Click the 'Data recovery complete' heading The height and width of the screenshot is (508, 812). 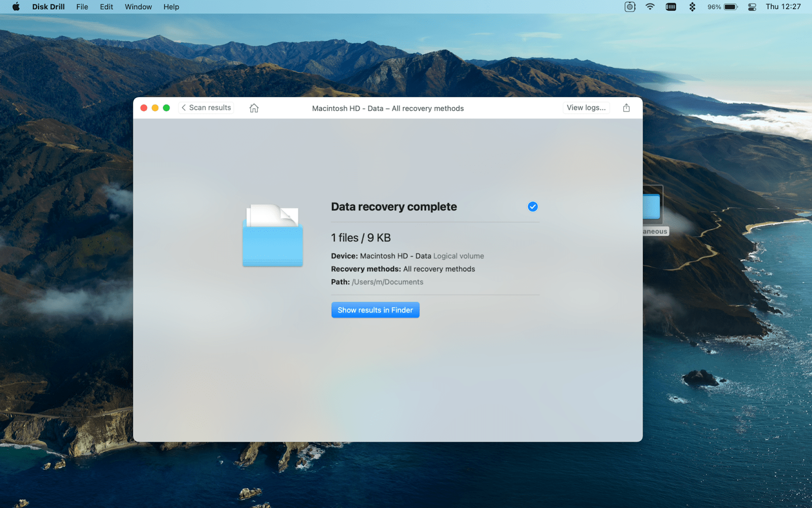(x=394, y=207)
